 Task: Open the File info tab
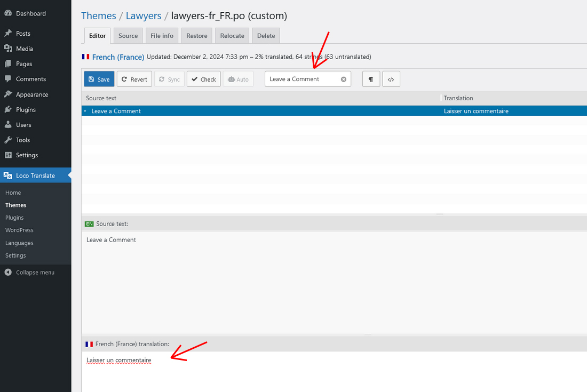click(162, 35)
